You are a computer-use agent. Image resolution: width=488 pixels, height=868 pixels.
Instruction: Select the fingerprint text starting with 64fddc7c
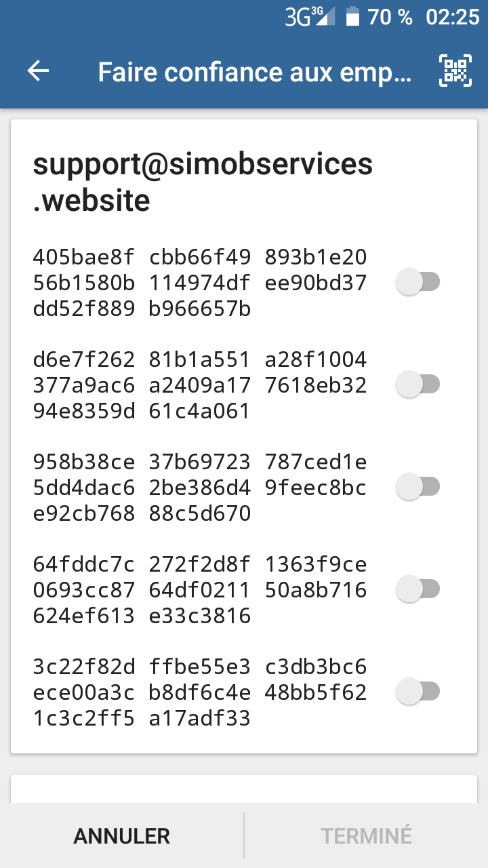tap(200, 590)
